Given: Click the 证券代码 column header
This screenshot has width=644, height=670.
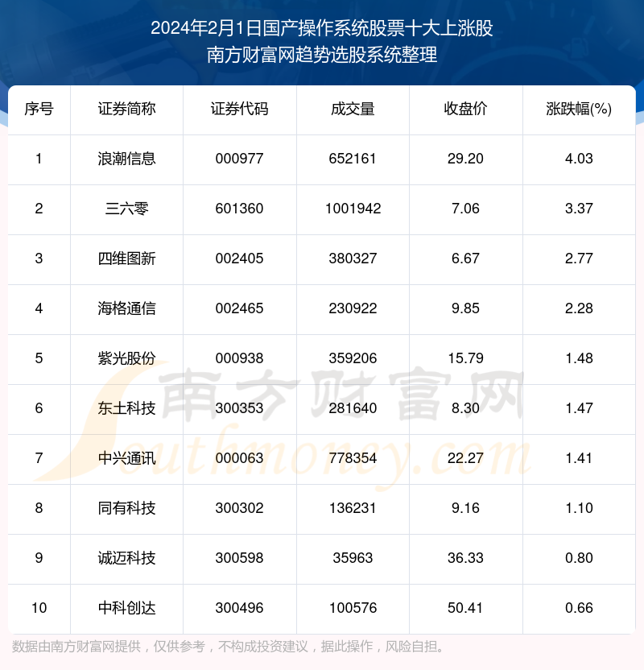Looking at the screenshot, I should click(x=240, y=109).
